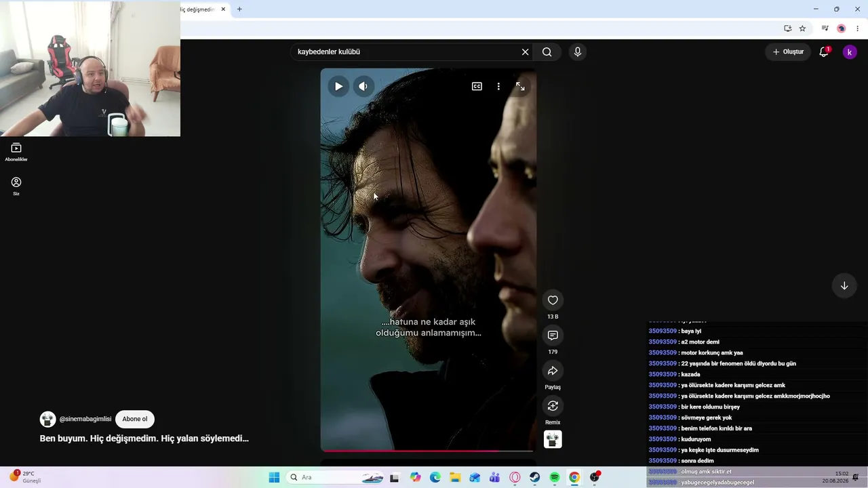Open the weather widget showing 29°C
This screenshot has height=488, width=868.
(x=24, y=477)
